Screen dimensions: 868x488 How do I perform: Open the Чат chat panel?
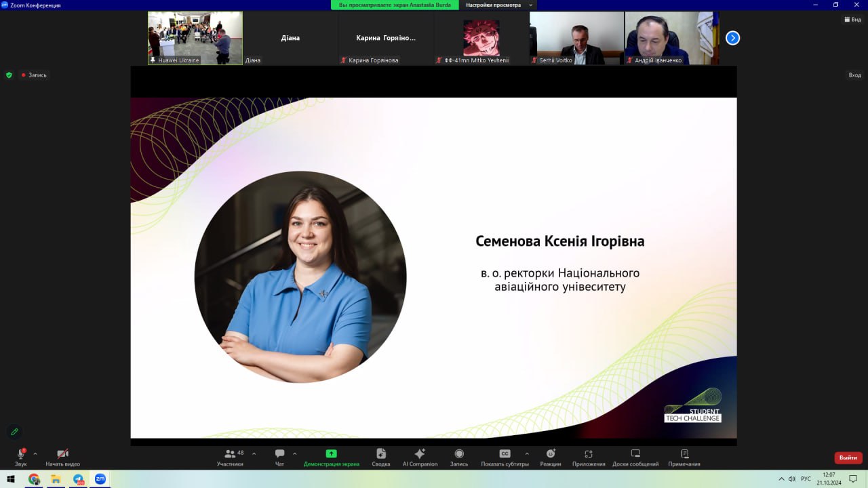(279, 457)
